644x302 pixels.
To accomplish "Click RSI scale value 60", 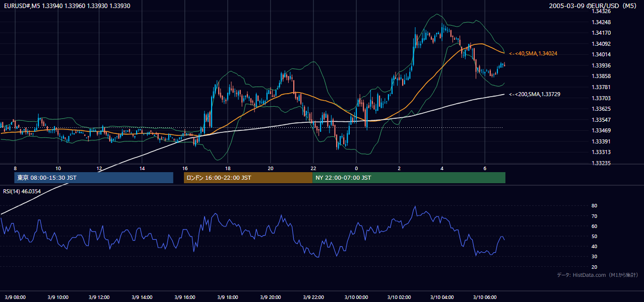I will click(594, 226).
